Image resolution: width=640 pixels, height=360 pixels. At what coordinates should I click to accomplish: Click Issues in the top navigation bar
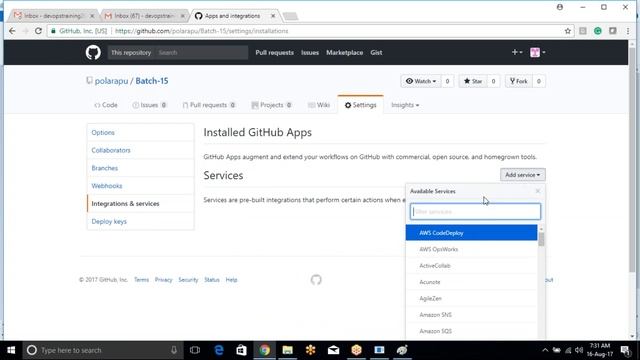point(310,52)
